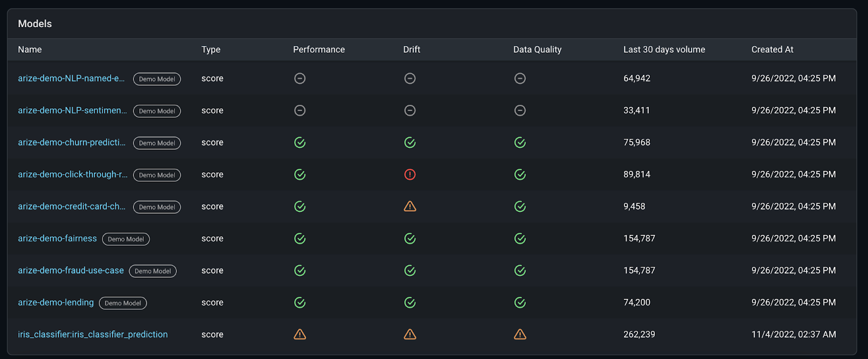Click the volume value 9,458

(634, 206)
